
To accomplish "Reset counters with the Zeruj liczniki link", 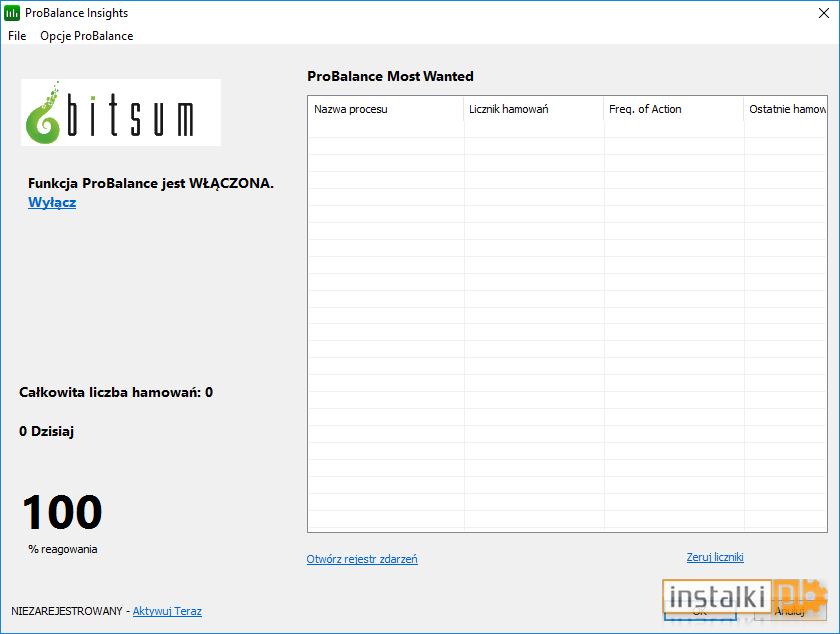I will [715, 557].
